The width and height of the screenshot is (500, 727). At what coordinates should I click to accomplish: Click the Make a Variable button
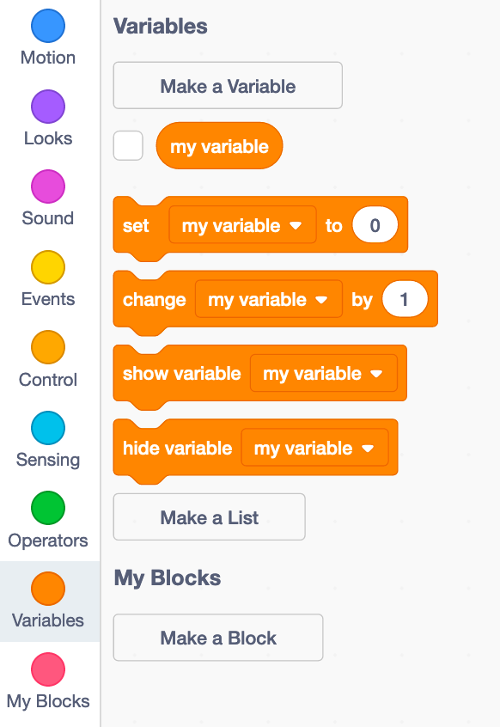pos(228,86)
